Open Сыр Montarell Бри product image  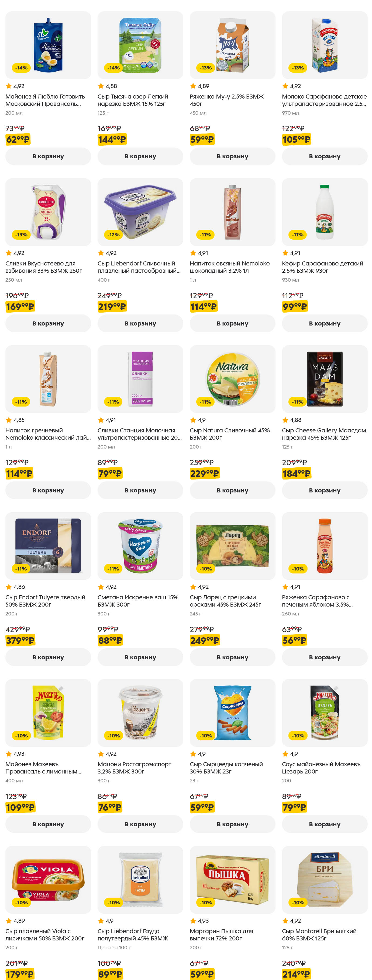(x=324, y=880)
